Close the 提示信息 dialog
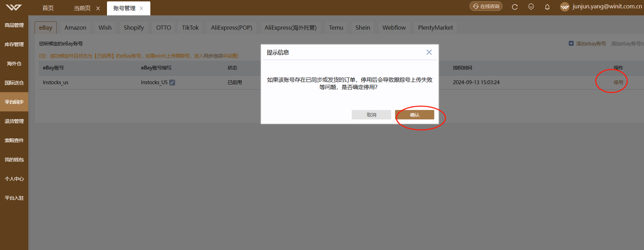Screen dimensions: 644x250 pos(429,52)
